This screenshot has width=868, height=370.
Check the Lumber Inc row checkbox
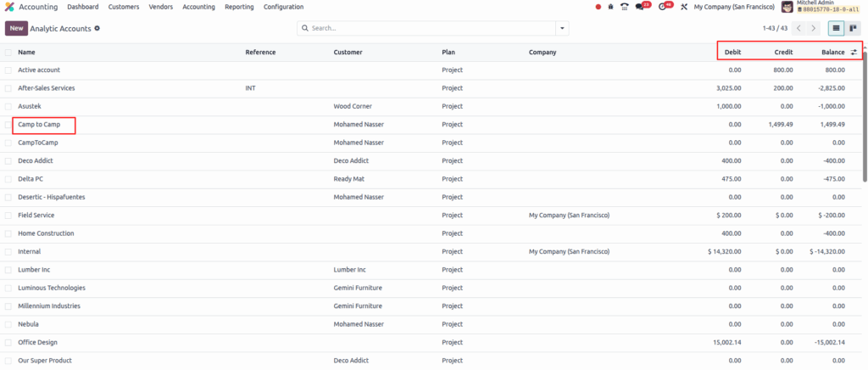click(8, 270)
